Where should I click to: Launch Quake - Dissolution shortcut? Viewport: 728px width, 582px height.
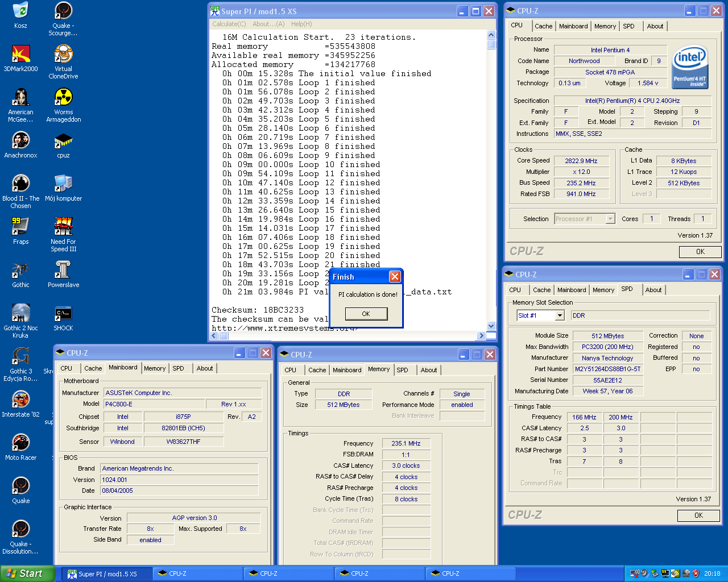tap(20, 538)
